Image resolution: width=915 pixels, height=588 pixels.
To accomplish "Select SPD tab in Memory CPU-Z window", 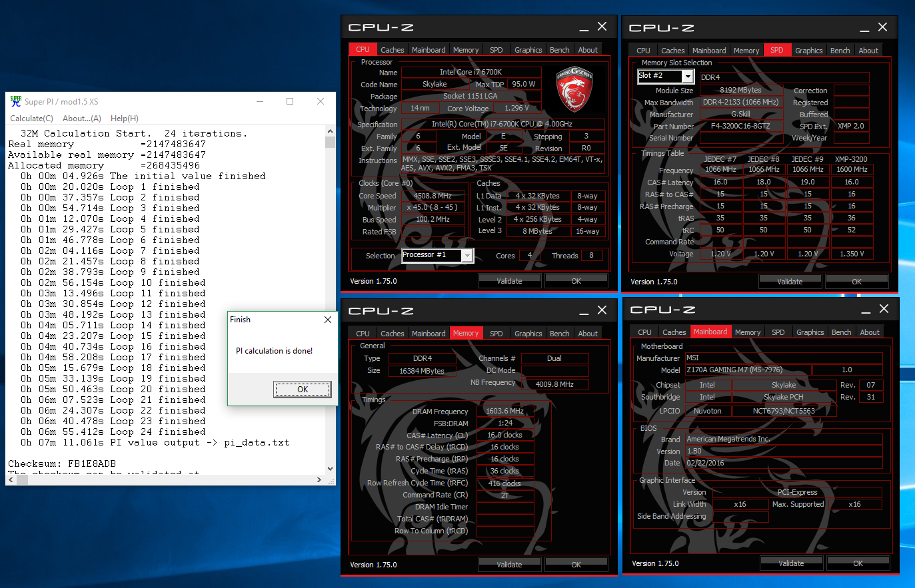I will (x=496, y=334).
